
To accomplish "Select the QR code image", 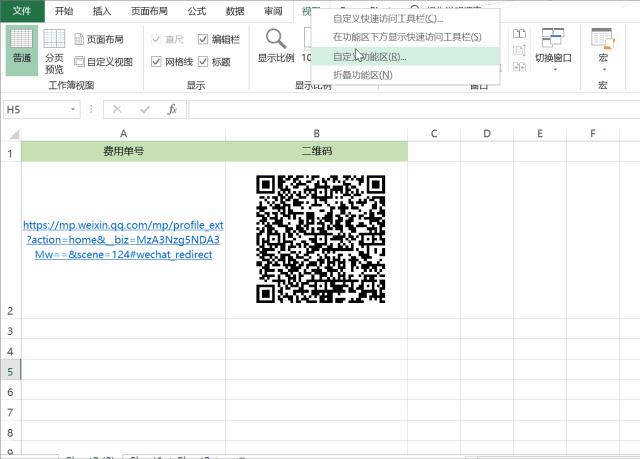I will pyautogui.click(x=320, y=239).
